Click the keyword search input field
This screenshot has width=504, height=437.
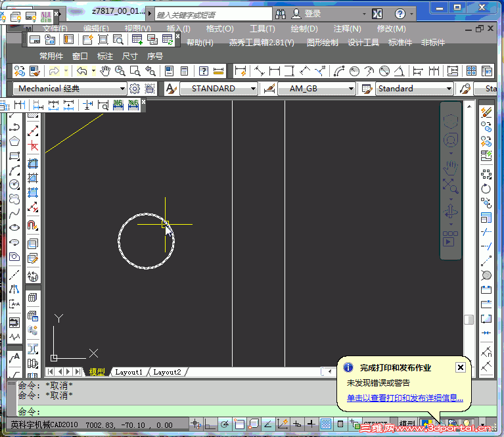pos(214,14)
